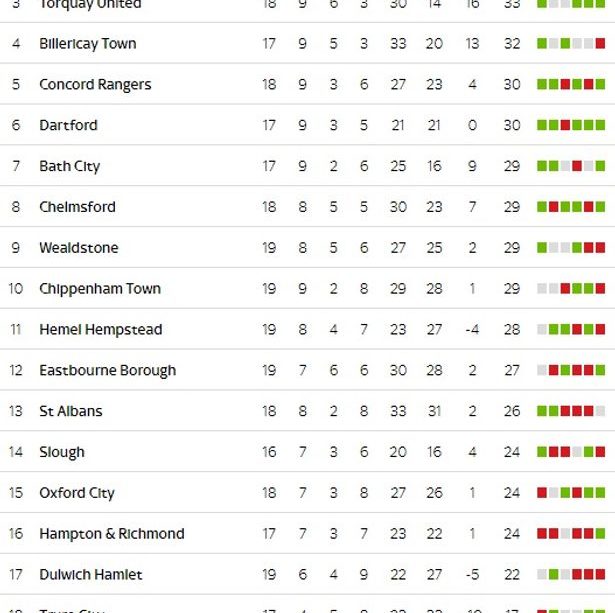Click the red form square for Billericay Town
615x613 pixels.
[x=600, y=44]
